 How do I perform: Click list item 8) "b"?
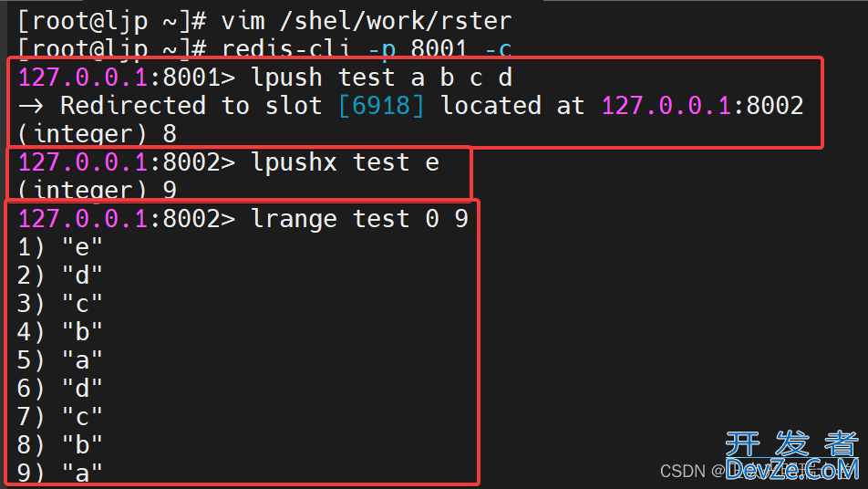pos(60,444)
